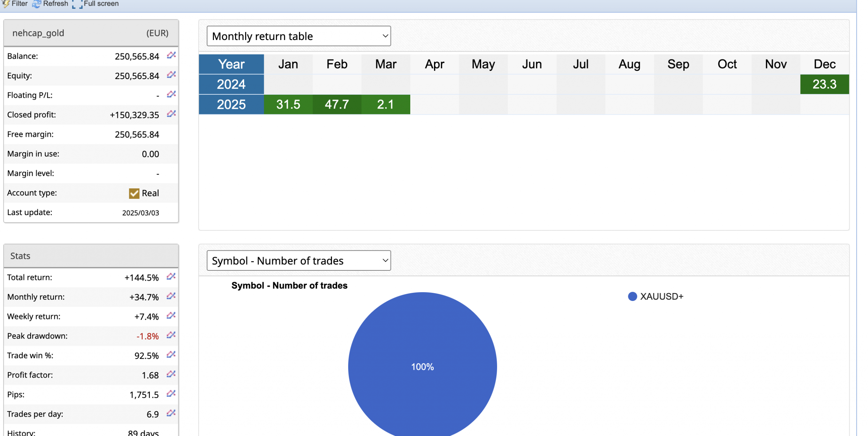Viewport: 868px width, 436px height.
Task: Click the chart icon next to Balance
Action: click(171, 55)
